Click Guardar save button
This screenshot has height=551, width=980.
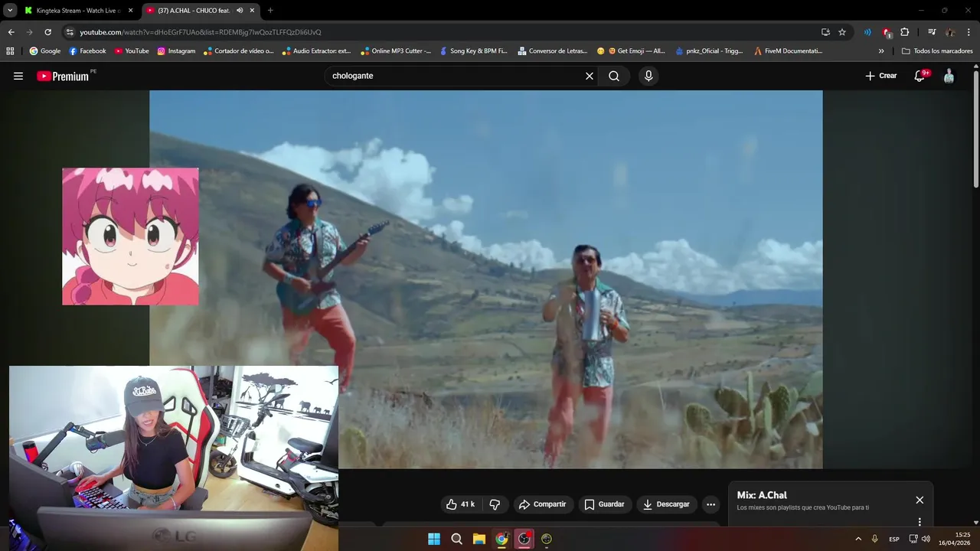[604, 504]
